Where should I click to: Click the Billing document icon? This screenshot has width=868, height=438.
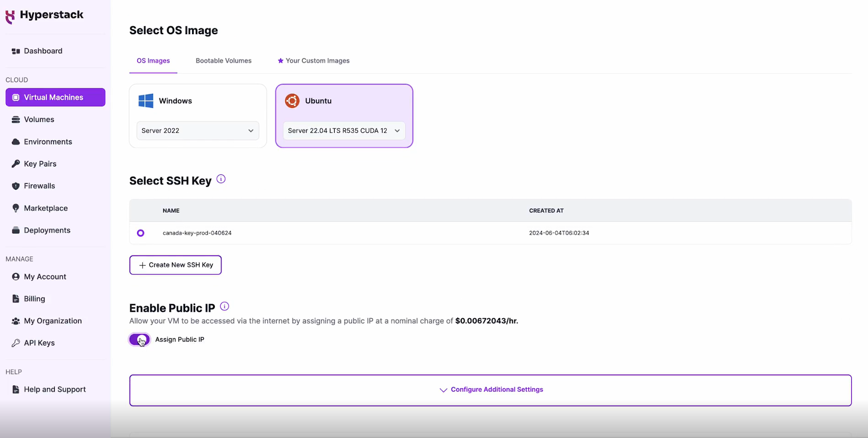16,299
